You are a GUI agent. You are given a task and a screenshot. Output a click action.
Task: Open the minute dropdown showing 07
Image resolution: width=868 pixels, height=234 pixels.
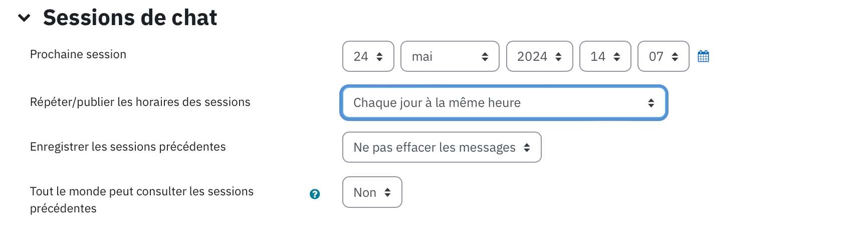(664, 56)
